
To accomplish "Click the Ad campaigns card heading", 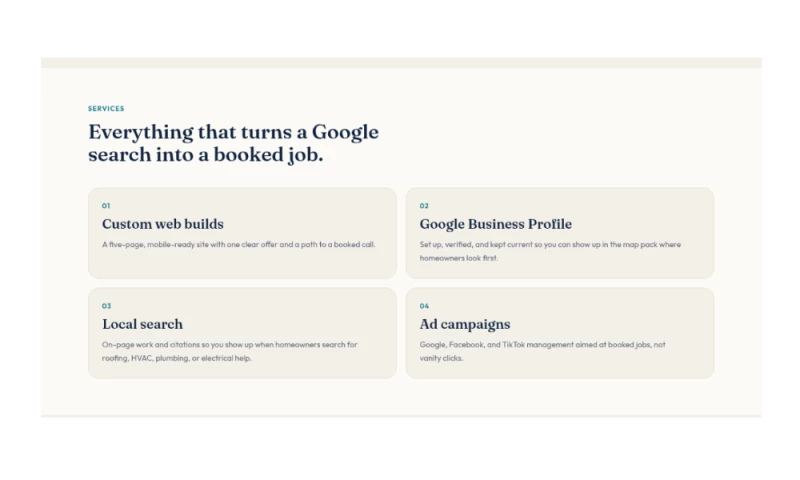I will click(x=465, y=324).
